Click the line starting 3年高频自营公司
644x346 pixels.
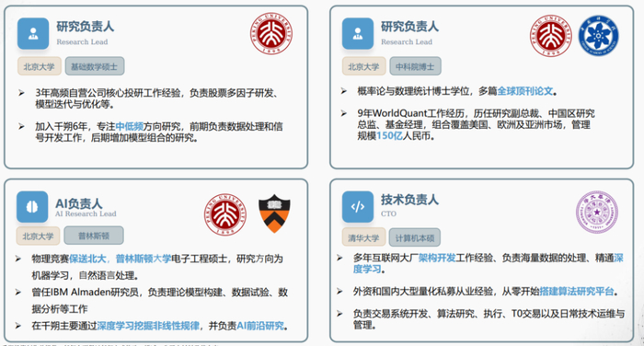click(157, 93)
